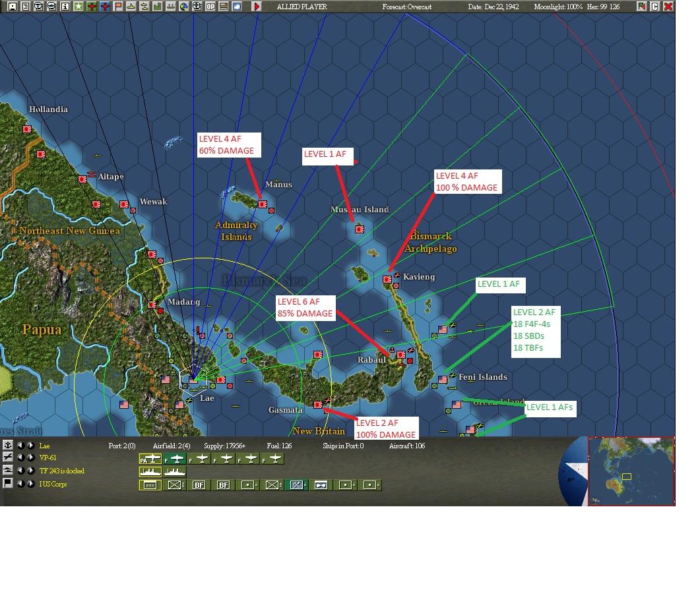Screen dimensions: 700x592
Task: Select the bright green highlighted F fighter icon
Action: click(x=175, y=459)
